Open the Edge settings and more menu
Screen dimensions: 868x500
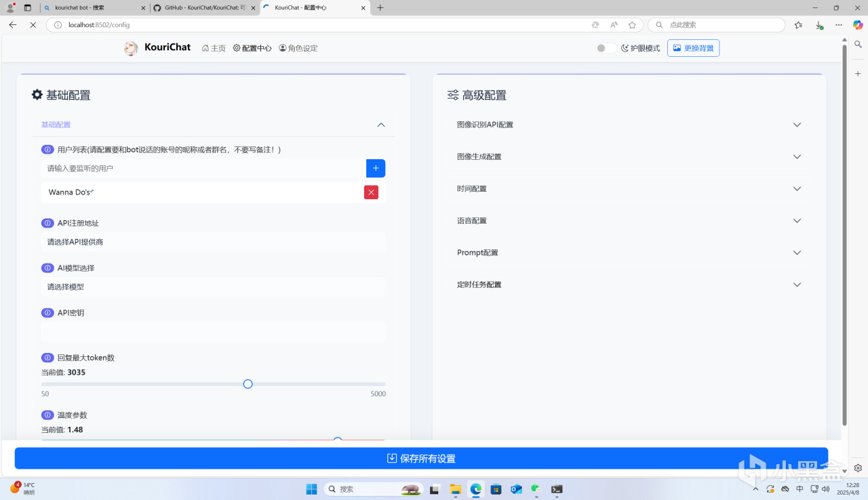840,25
